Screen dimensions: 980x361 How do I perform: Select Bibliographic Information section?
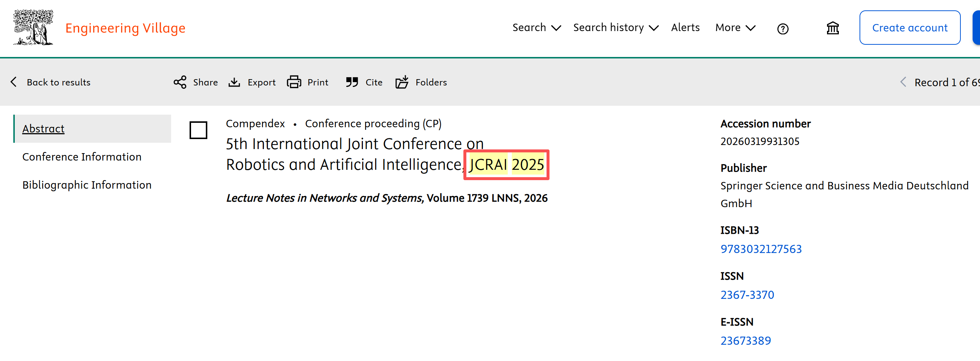[x=87, y=185]
